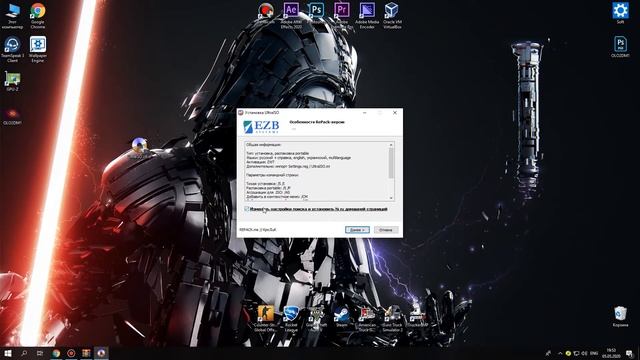Click the UltraISO installer title bar icon
Viewport: 640px width, 360px height.
coord(241,113)
